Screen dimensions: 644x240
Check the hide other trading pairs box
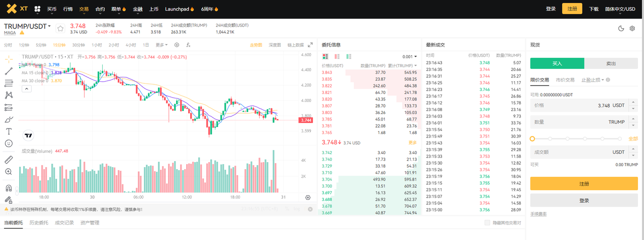[487, 222]
